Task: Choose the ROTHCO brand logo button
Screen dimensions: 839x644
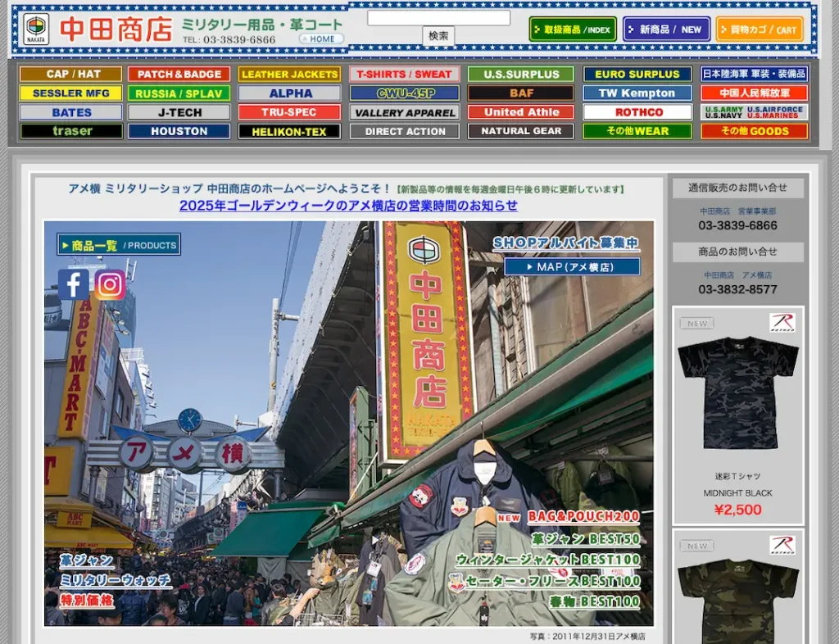Action: point(637,112)
